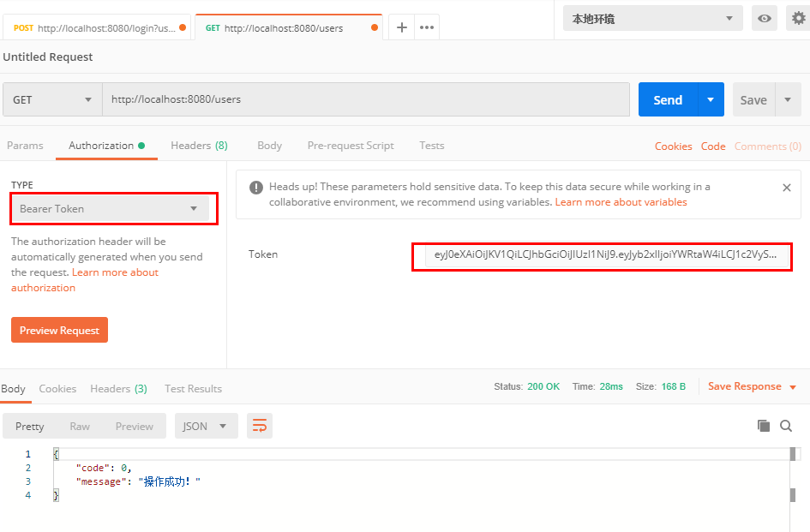Expand Save button dropdown arrow

point(788,99)
